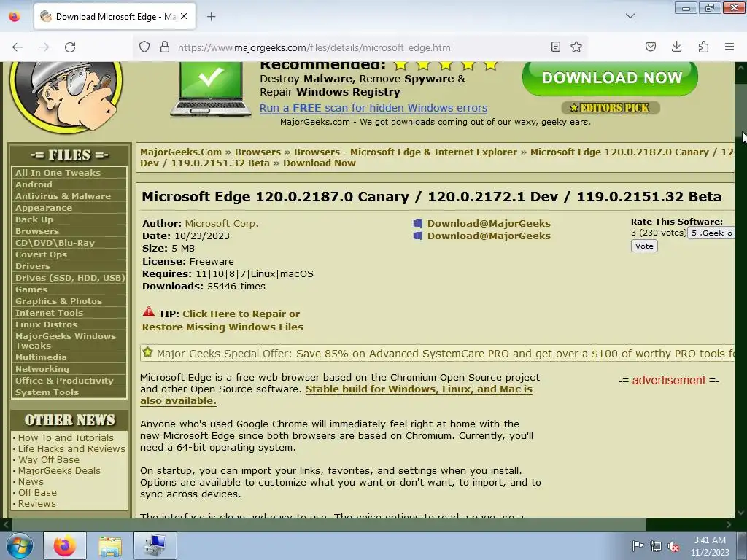Select Networking category

tap(42, 369)
